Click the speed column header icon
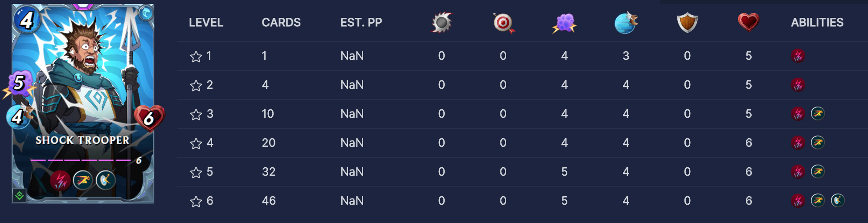The height and width of the screenshot is (223, 868). 626,23
